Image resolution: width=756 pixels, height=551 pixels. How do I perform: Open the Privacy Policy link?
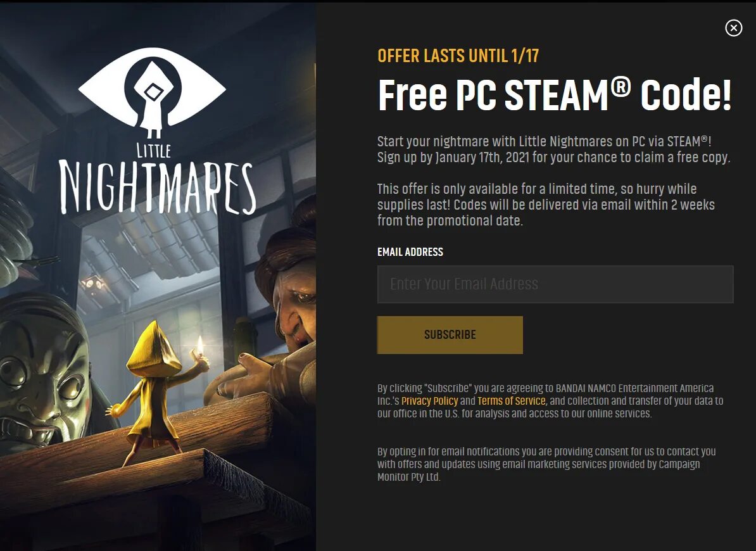point(429,401)
